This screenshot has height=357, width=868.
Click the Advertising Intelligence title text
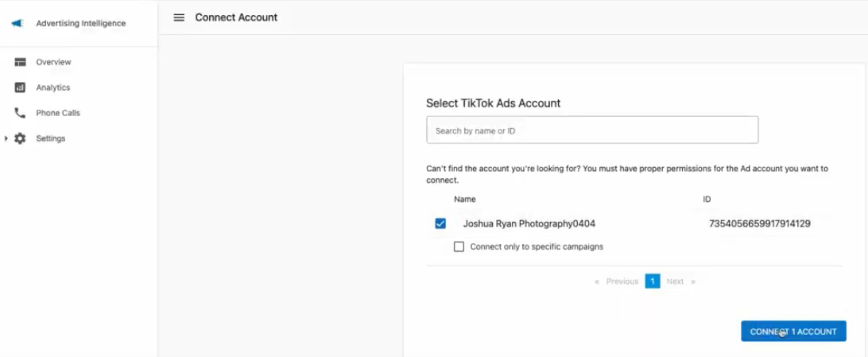(81, 23)
